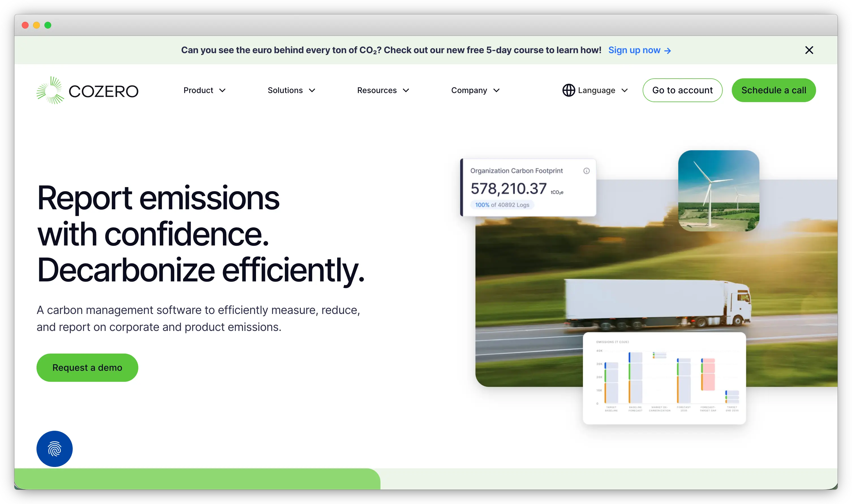Dismiss the announcement banner with X
Screen dimensions: 852x504
pyautogui.click(x=809, y=50)
